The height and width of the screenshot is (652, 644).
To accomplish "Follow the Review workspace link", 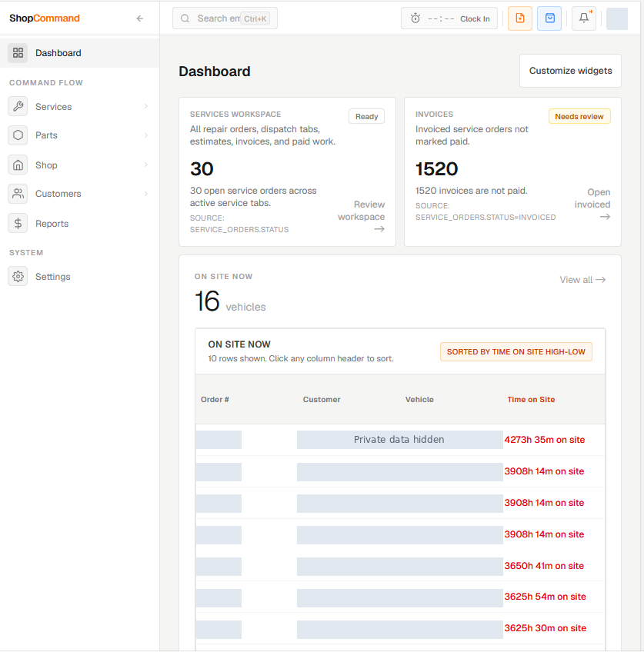I will (x=361, y=216).
